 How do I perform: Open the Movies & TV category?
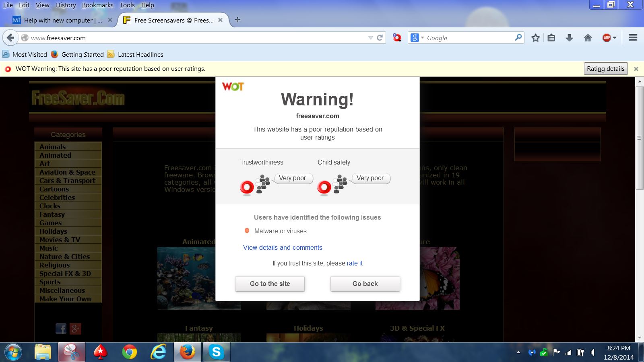pos(60,240)
